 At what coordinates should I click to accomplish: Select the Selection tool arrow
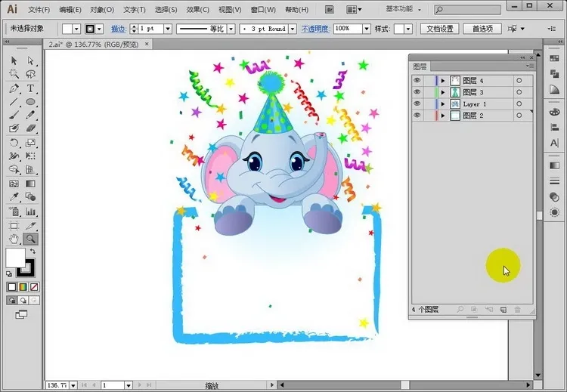14,60
